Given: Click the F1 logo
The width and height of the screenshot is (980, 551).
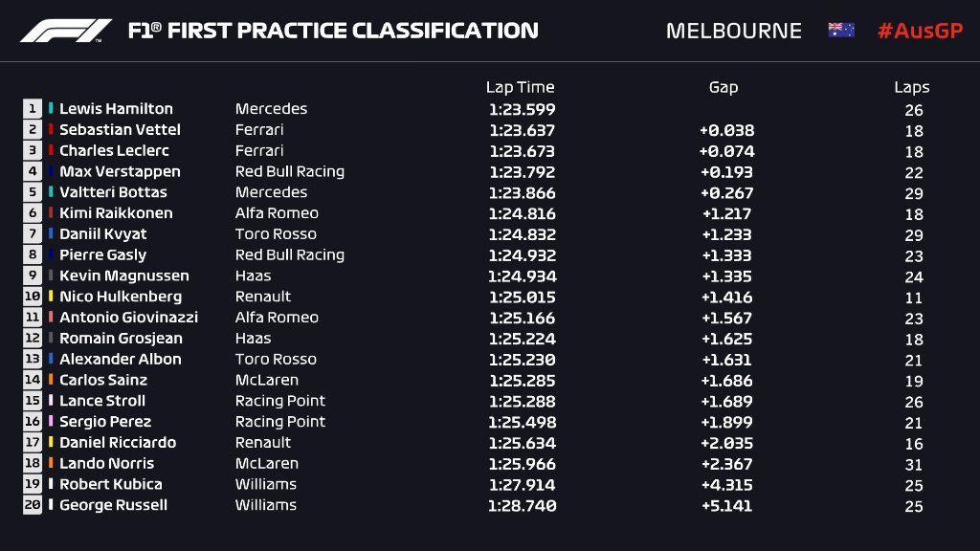Looking at the screenshot, I should tap(66, 31).
